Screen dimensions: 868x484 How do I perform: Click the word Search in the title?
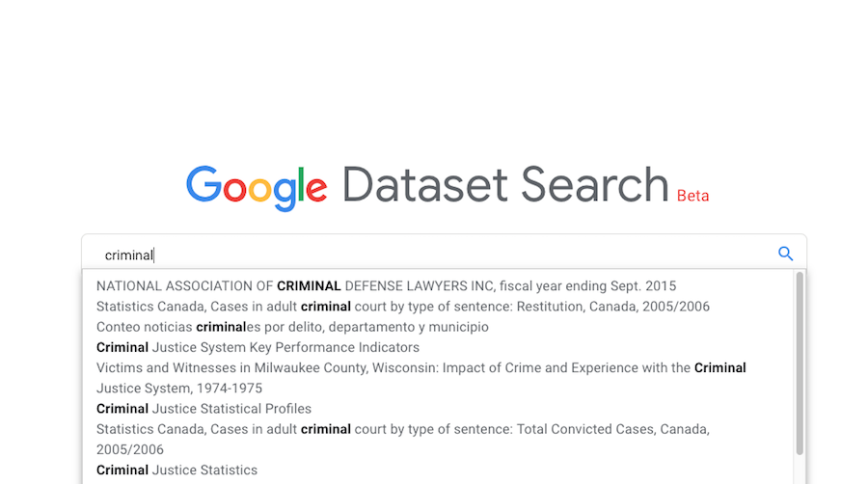[x=595, y=184]
